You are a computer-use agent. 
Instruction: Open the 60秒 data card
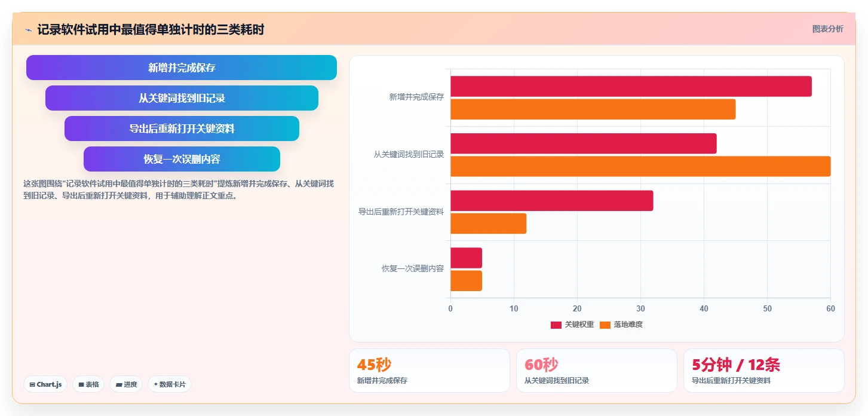click(597, 371)
